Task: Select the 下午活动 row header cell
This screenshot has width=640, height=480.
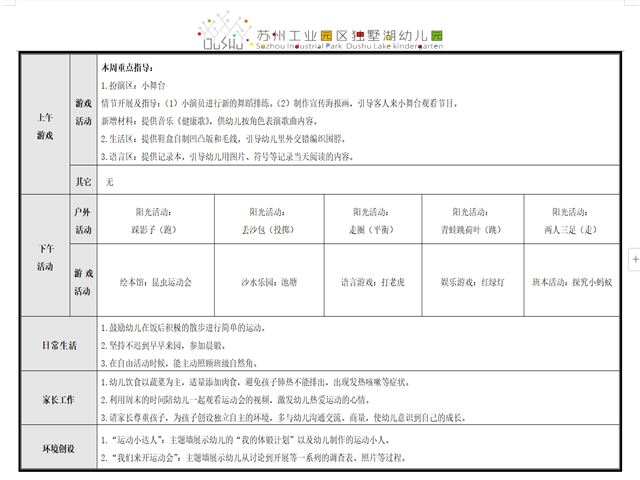Action: [x=45, y=259]
